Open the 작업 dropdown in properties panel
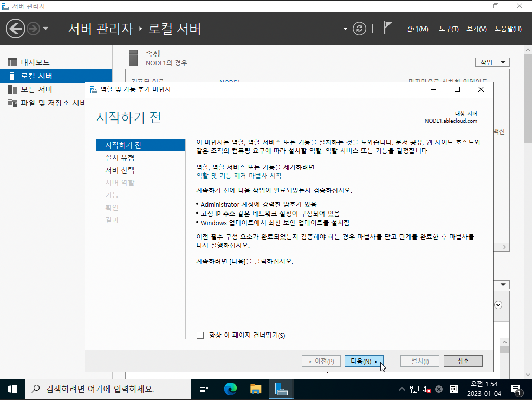532x400 pixels. 492,62
